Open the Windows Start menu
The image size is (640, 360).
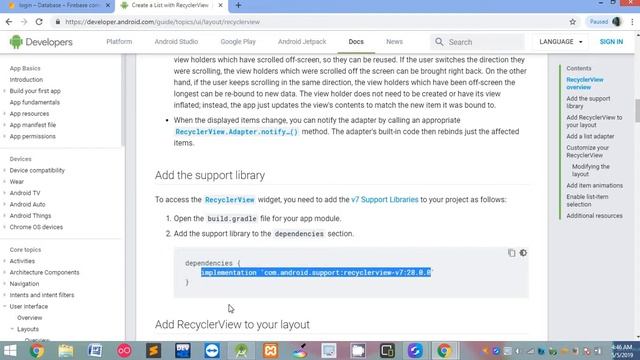pyautogui.click(x=10, y=351)
